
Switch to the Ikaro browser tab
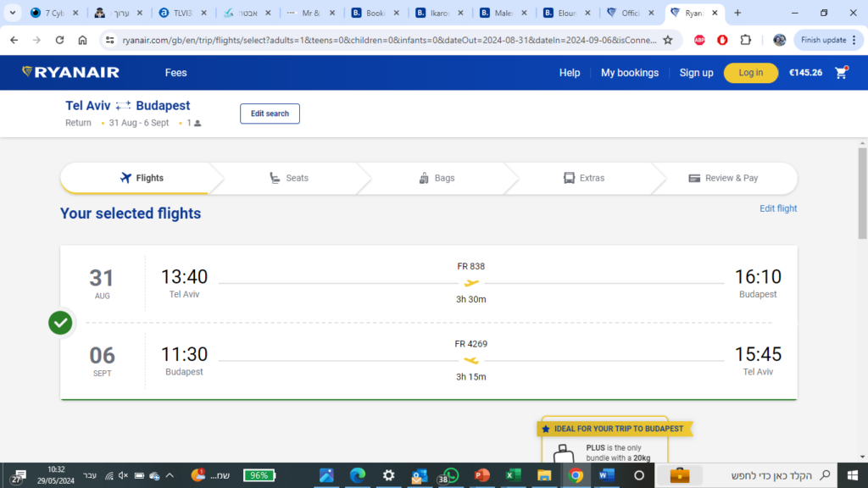(439, 13)
